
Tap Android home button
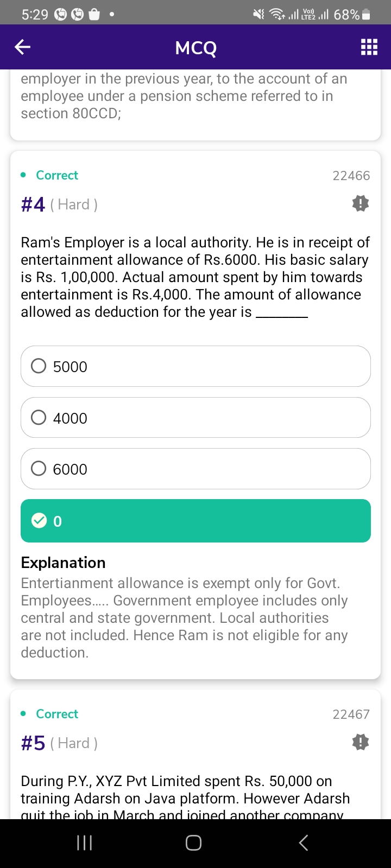[194, 843]
